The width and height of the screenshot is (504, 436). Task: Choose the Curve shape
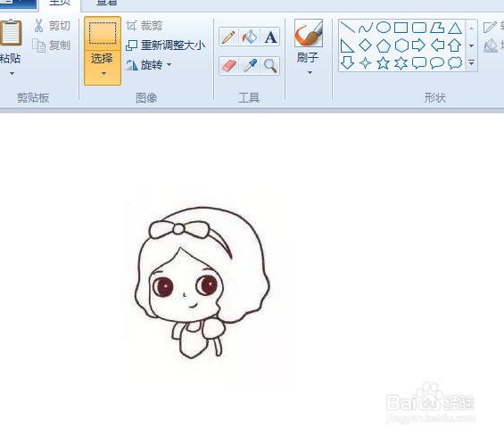(x=366, y=28)
